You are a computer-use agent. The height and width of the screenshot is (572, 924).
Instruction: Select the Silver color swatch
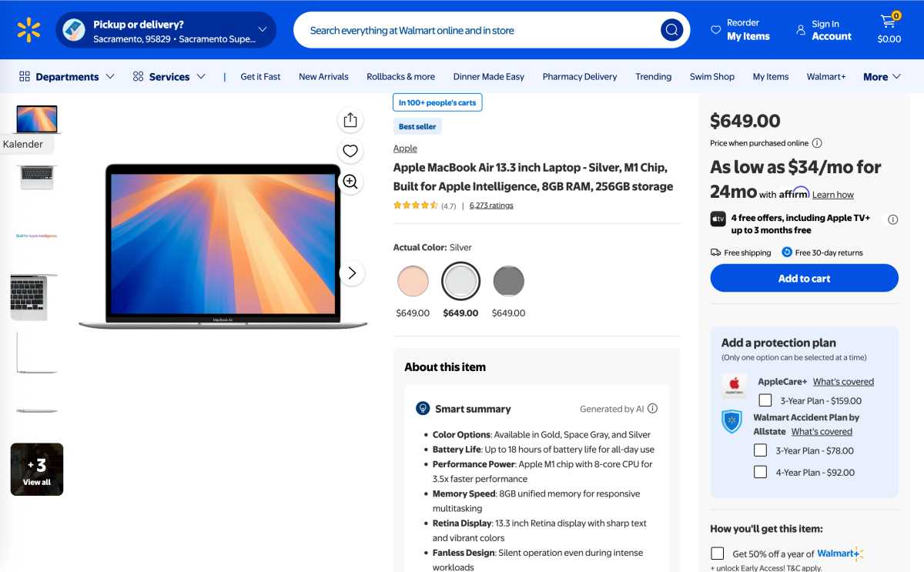pyautogui.click(x=460, y=282)
